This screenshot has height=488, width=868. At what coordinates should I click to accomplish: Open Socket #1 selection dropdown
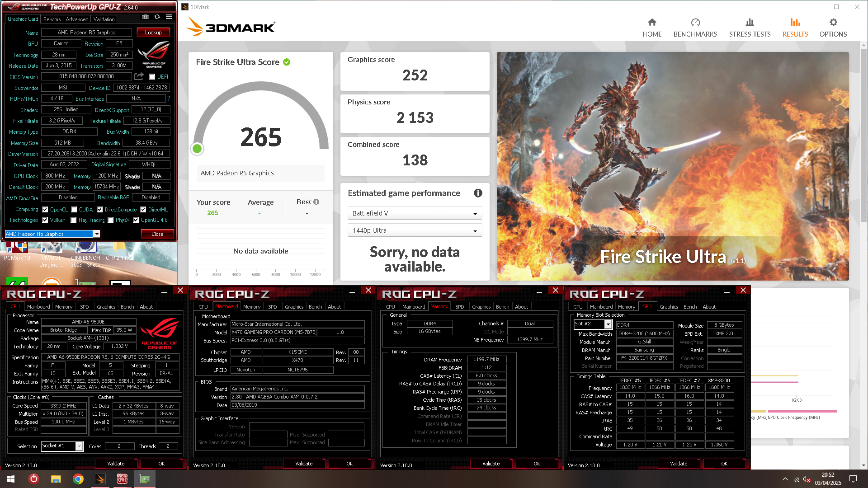click(62, 446)
